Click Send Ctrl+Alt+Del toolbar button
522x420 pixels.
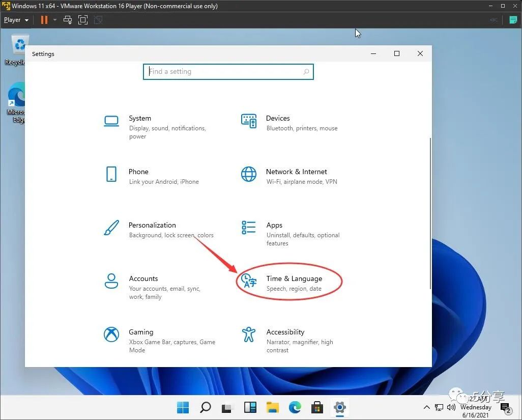68,20
